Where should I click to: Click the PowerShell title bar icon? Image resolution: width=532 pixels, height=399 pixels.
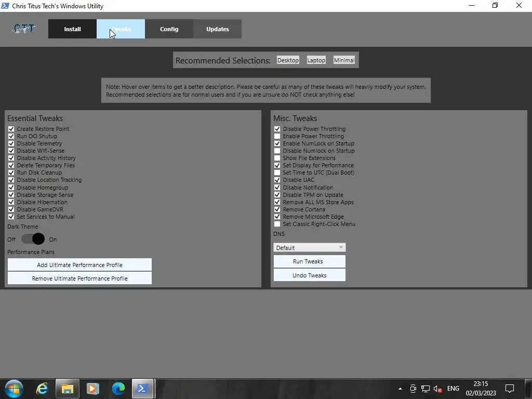point(5,6)
